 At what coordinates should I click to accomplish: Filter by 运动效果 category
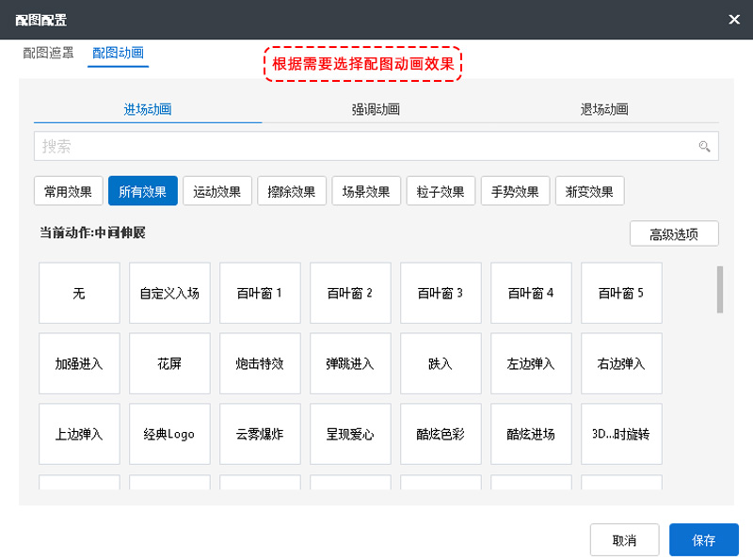tap(216, 192)
